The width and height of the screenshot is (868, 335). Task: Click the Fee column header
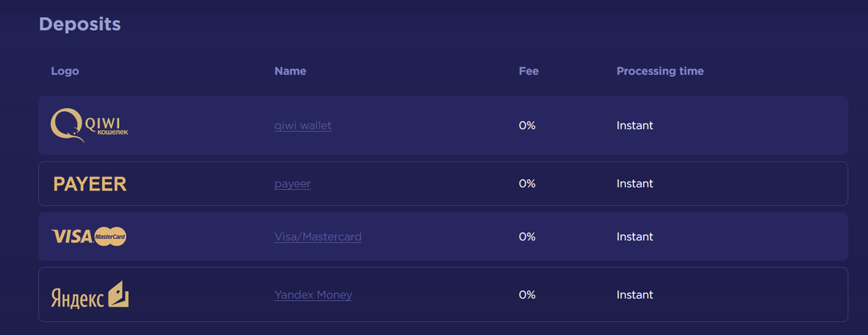click(x=528, y=71)
